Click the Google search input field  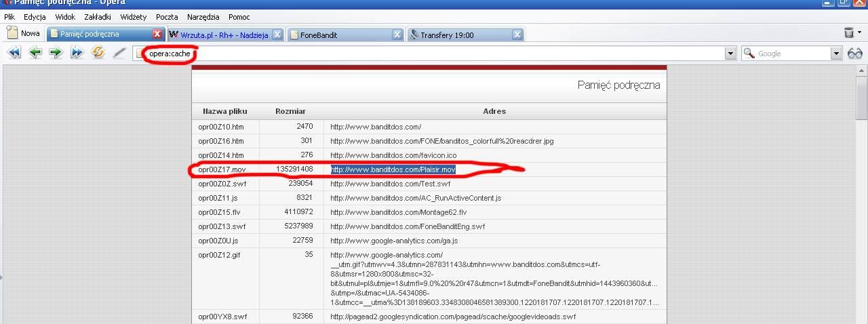coord(793,54)
